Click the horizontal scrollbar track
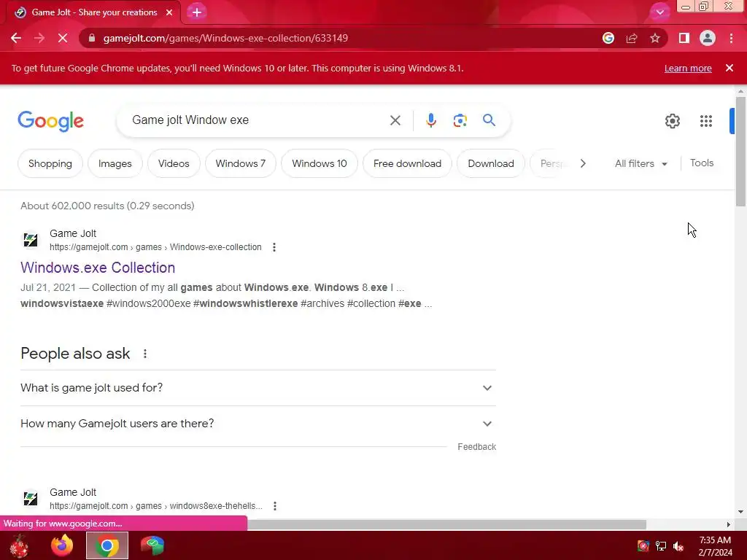The width and height of the screenshot is (747, 560). 446,524
